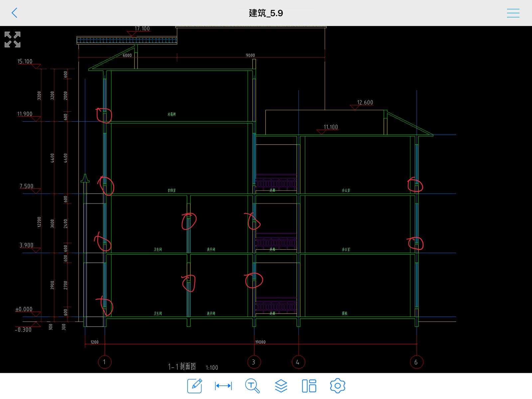Tap the 11.100 elevation label
This screenshot has width=532, height=399.
coord(331,127)
